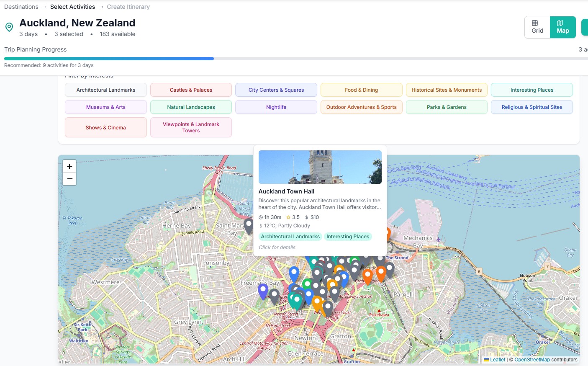
Task: Open the OpenStreetMap contributors link
Action: (x=532, y=360)
